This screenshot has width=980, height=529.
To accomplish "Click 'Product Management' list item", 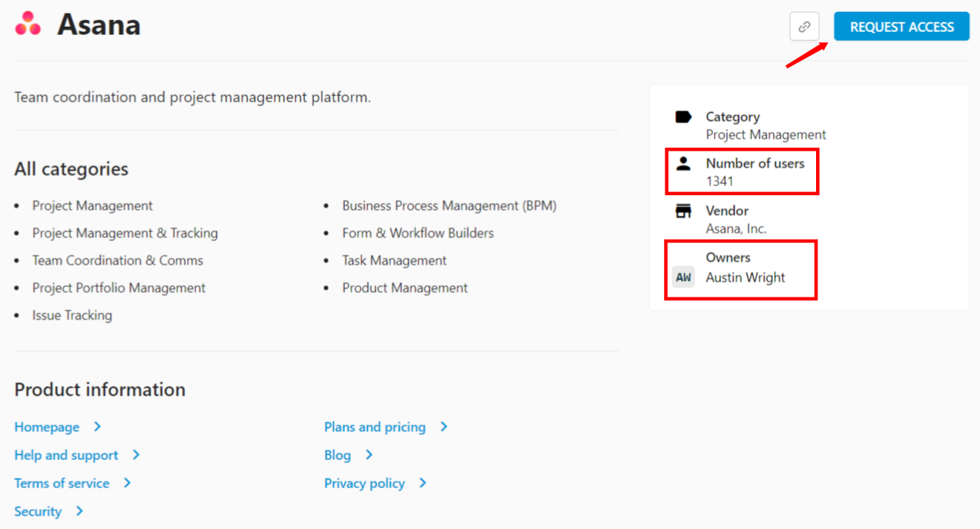I will click(x=405, y=288).
